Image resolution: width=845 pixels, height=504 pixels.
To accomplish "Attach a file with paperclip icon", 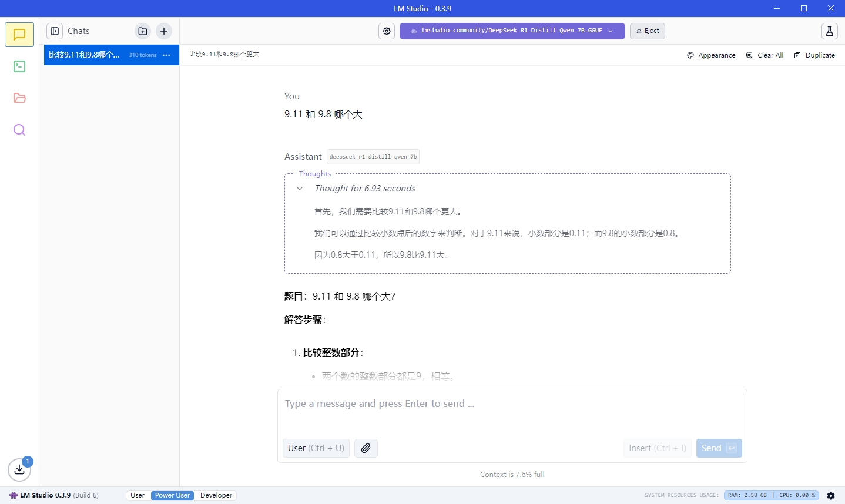I will (x=366, y=448).
